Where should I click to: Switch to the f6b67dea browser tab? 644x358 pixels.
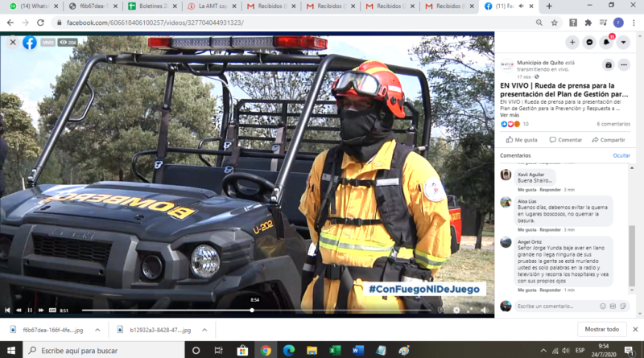tap(93, 6)
